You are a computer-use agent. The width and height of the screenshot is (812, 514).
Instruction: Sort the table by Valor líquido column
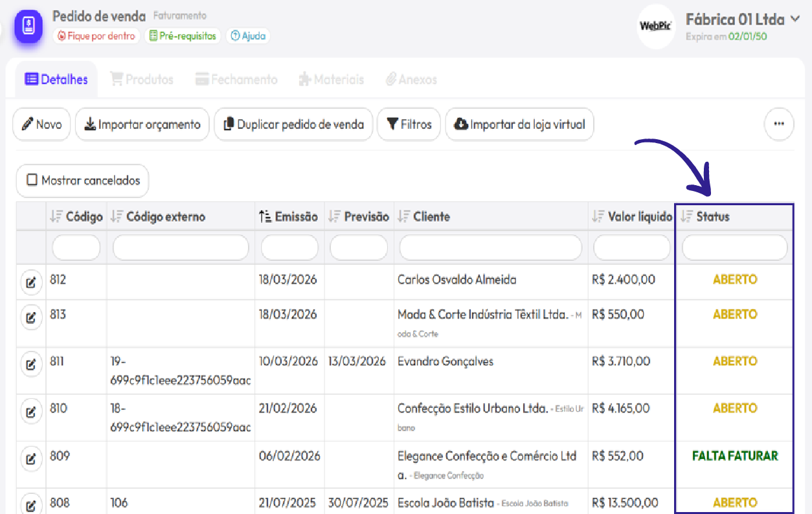[598, 217]
